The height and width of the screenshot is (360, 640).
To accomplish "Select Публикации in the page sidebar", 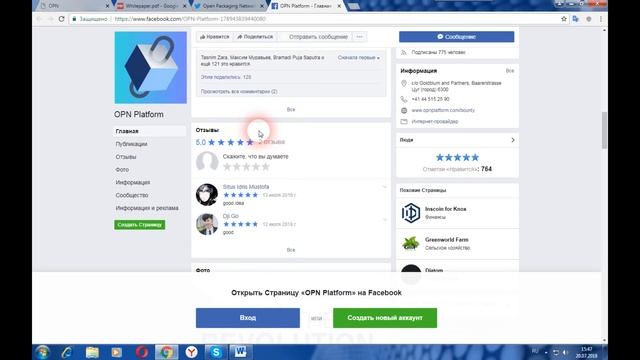I will [131, 144].
